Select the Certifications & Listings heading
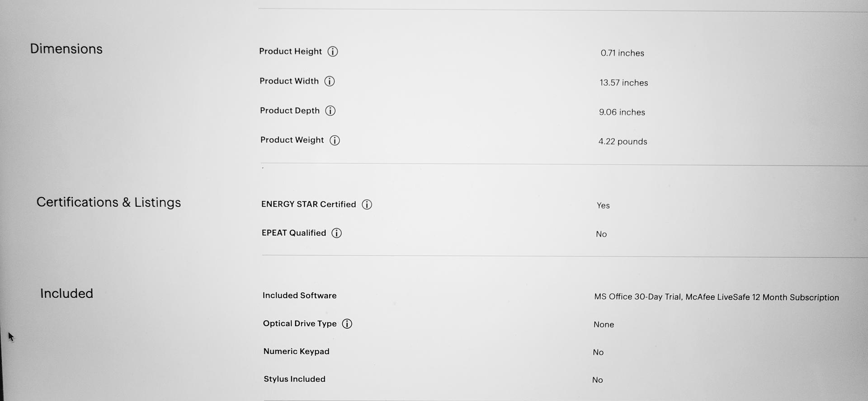868x401 pixels. pos(108,202)
